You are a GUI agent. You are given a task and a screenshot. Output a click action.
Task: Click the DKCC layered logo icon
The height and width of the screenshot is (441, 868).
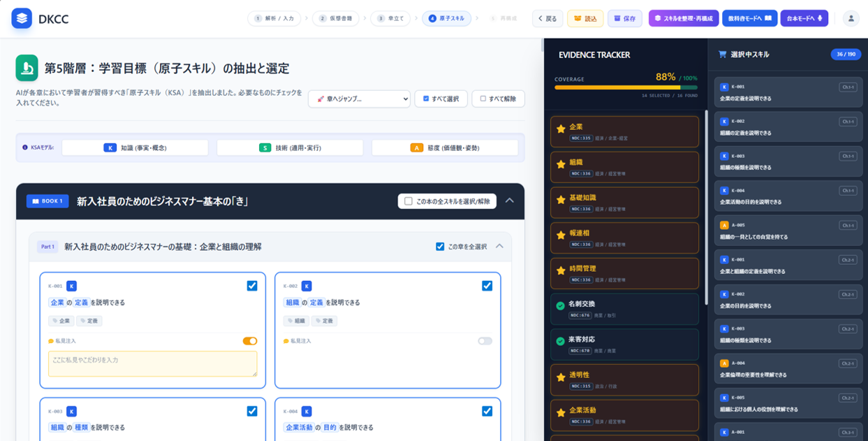click(22, 18)
